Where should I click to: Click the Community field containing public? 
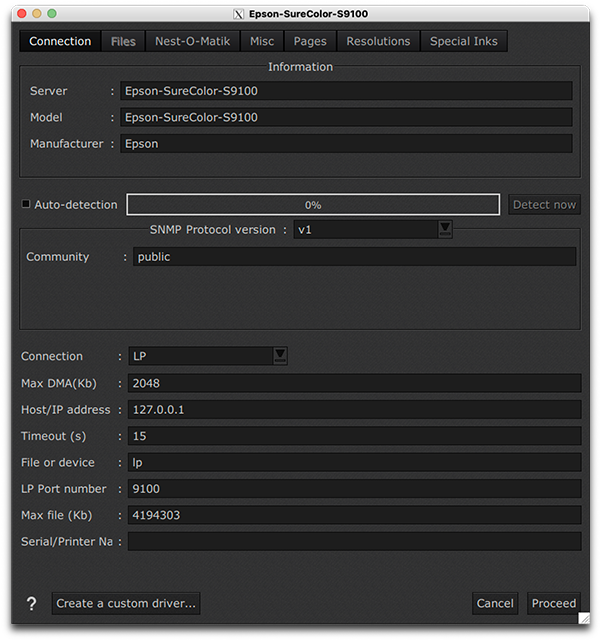(x=355, y=257)
